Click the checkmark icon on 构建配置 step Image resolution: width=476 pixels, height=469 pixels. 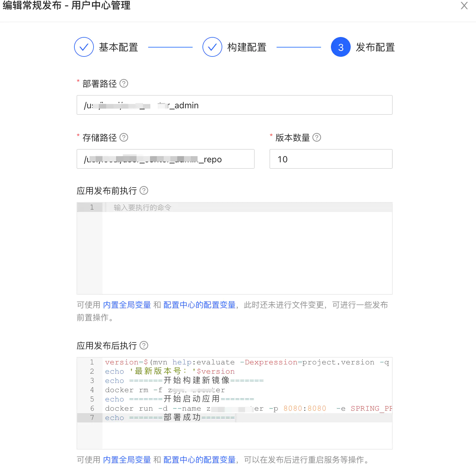[212, 47]
